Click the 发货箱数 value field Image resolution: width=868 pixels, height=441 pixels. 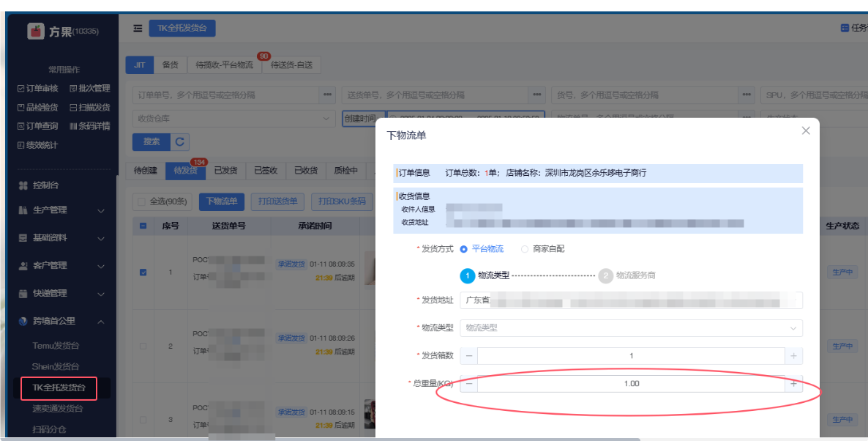pos(631,356)
